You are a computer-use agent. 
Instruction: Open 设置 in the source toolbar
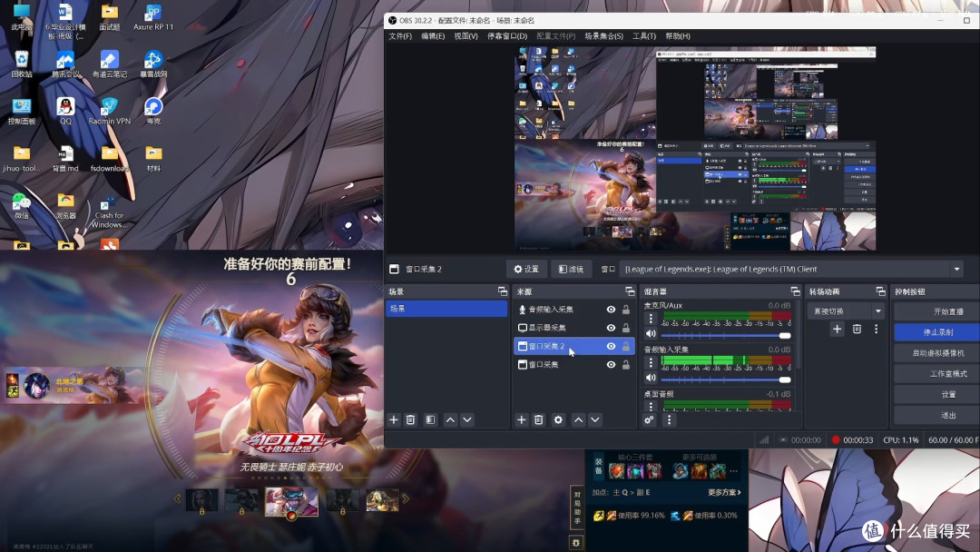pos(526,270)
